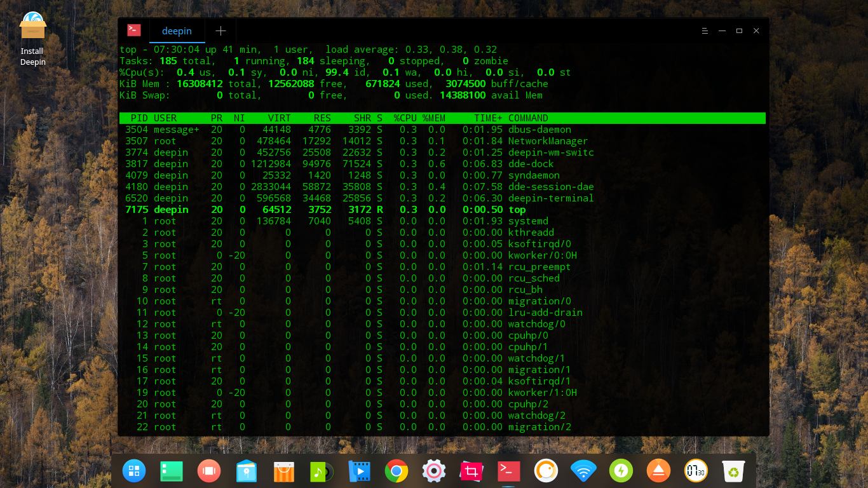Click the dbus-daemon process row
This screenshot has height=488, width=868.
click(442, 130)
